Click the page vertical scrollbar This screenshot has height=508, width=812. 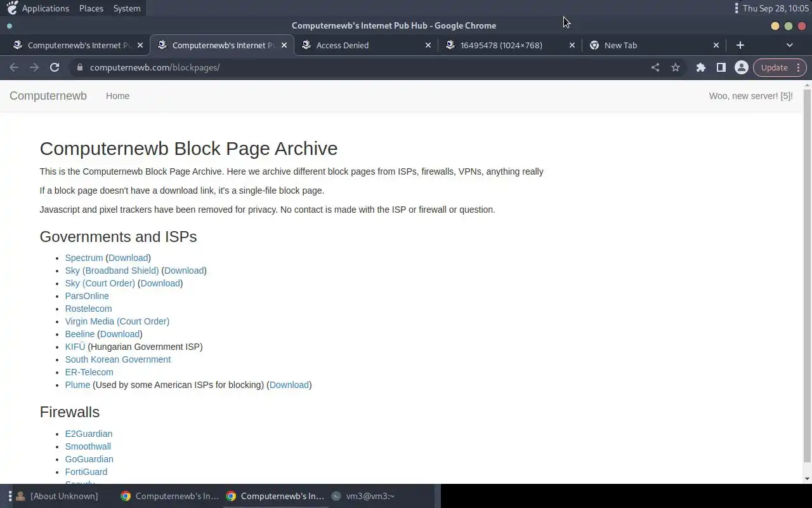point(807,276)
